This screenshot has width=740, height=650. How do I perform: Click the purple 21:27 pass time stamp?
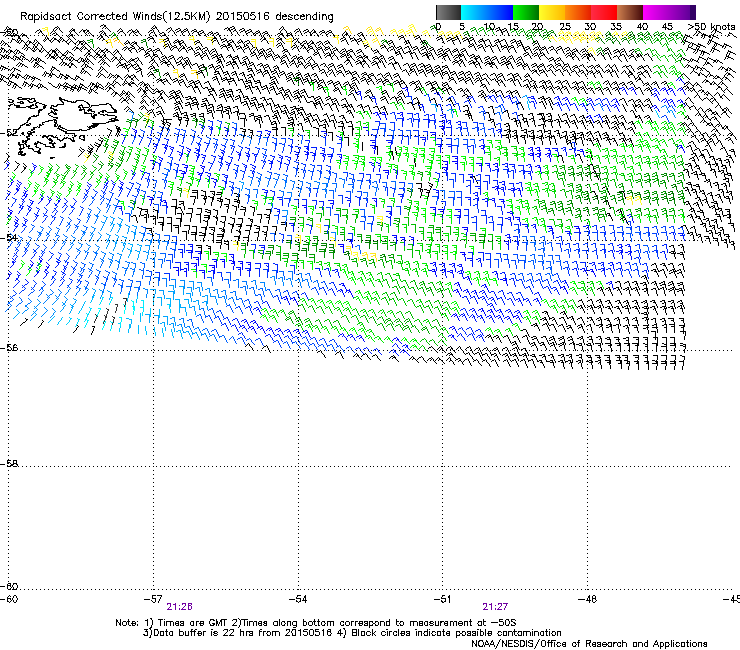(x=495, y=607)
